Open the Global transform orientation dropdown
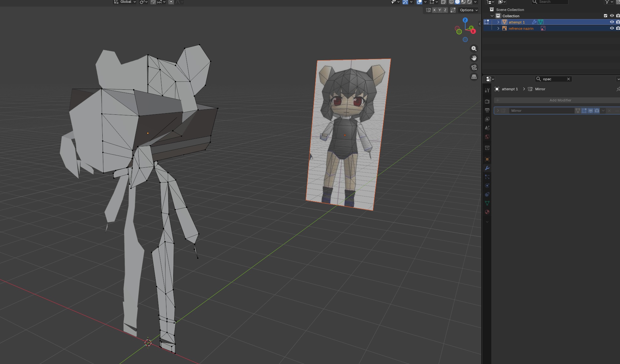 125,2
